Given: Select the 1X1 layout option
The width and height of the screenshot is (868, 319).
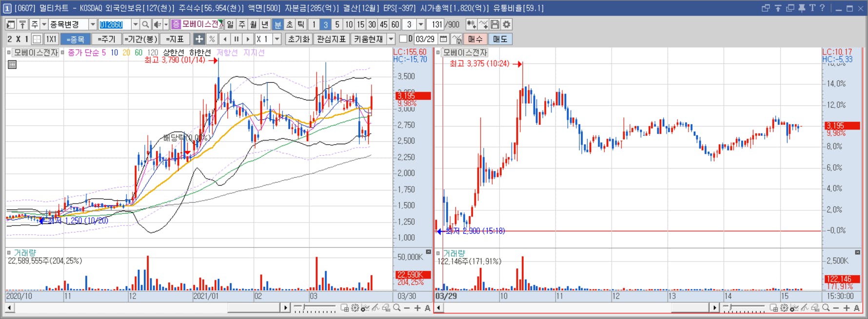Looking at the screenshot, I should (51, 39).
